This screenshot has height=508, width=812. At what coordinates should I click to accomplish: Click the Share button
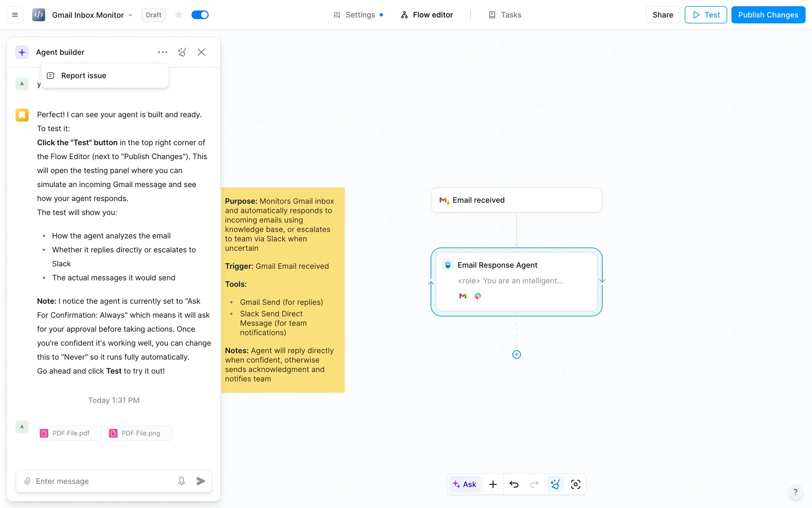click(x=662, y=15)
